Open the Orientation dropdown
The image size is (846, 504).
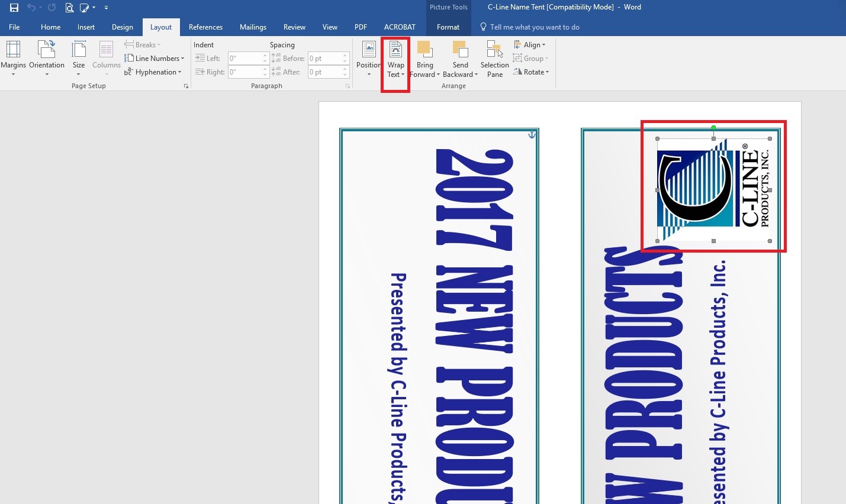tap(47, 59)
